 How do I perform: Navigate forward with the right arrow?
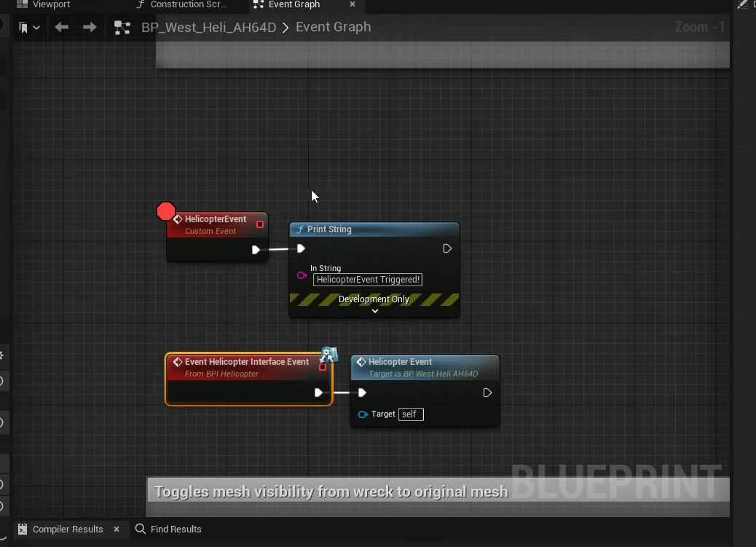click(x=90, y=28)
